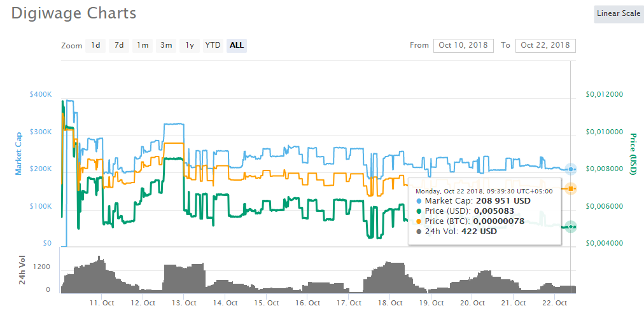Click the $0,004000 price axis label
The width and height of the screenshot is (644, 313).
point(605,243)
